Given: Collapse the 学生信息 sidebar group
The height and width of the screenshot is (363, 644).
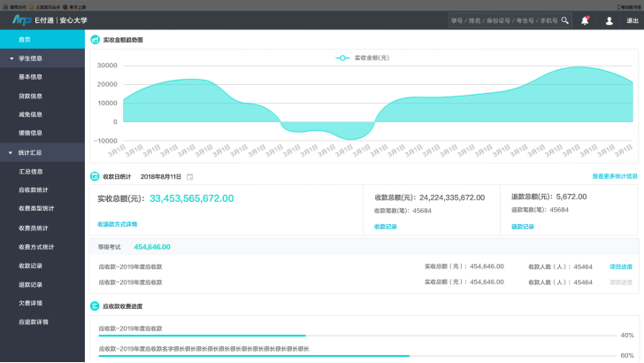Looking at the screenshot, I should (x=11, y=58).
